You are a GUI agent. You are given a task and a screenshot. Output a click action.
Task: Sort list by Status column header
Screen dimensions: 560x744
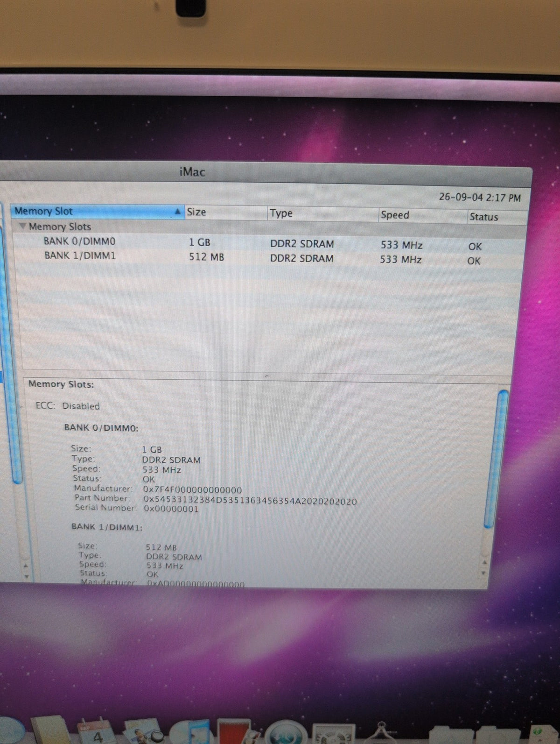[497, 217]
